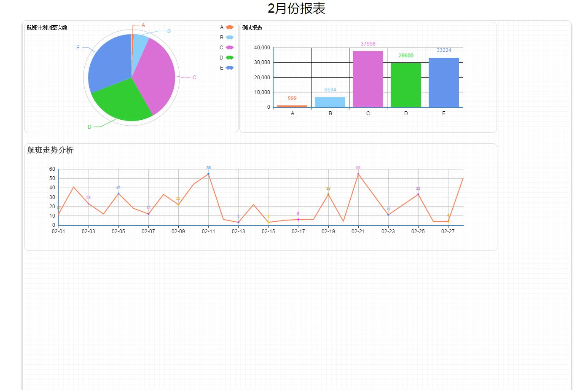Click line chart x-axis label 02-17

coord(298,231)
